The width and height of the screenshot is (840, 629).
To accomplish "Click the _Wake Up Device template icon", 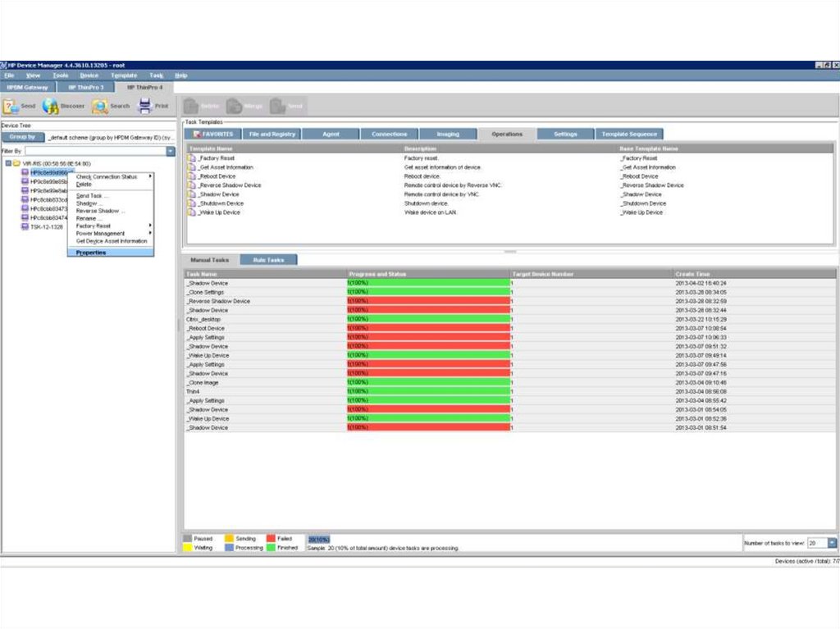I will click(192, 212).
